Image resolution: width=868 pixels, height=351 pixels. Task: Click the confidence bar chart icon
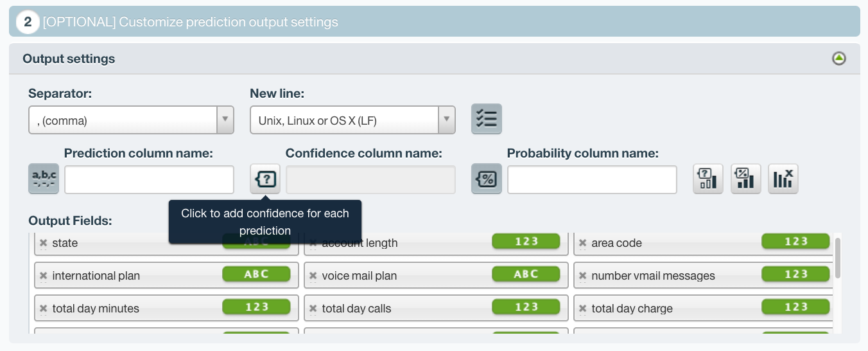pos(708,179)
